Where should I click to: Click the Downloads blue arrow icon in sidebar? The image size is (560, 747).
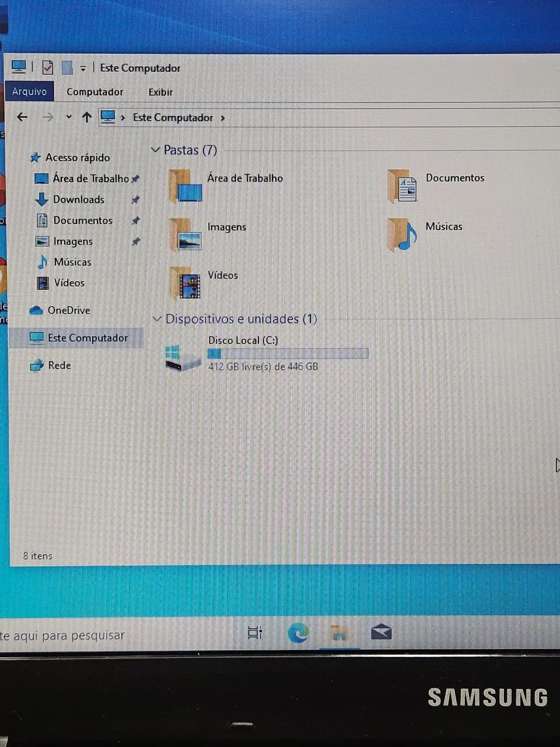pyautogui.click(x=41, y=200)
